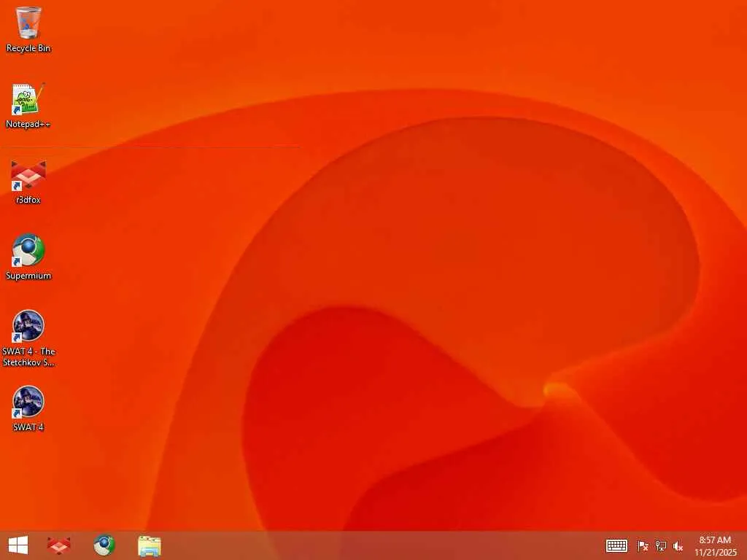
Task: Open File Explorer from the taskbar
Action: click(149, 545)
